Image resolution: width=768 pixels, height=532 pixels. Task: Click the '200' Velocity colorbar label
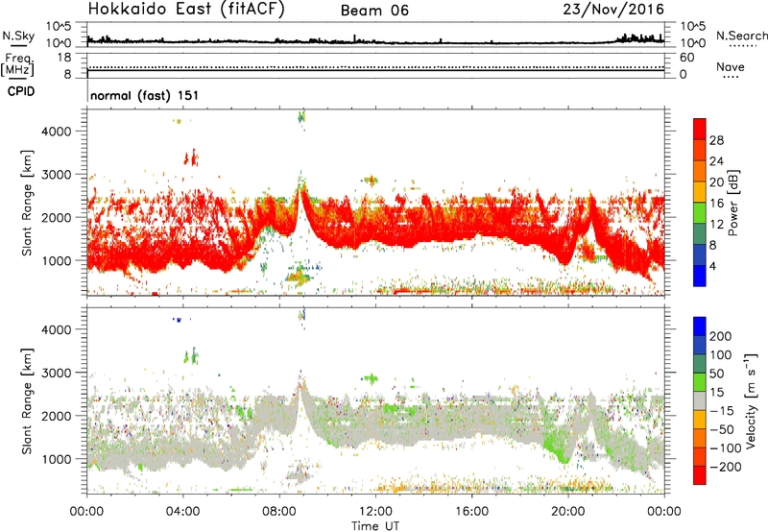[721, 336]
